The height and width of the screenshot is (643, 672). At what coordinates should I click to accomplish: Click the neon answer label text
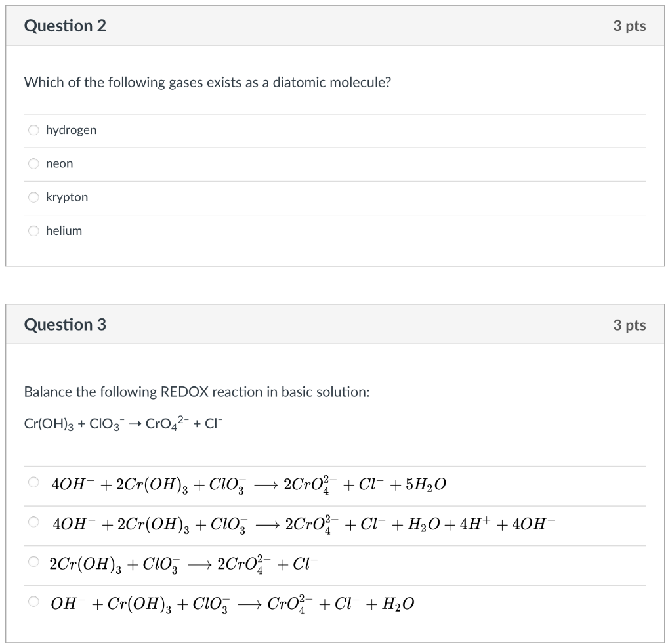pyautogui.click(x=60, y=163)
